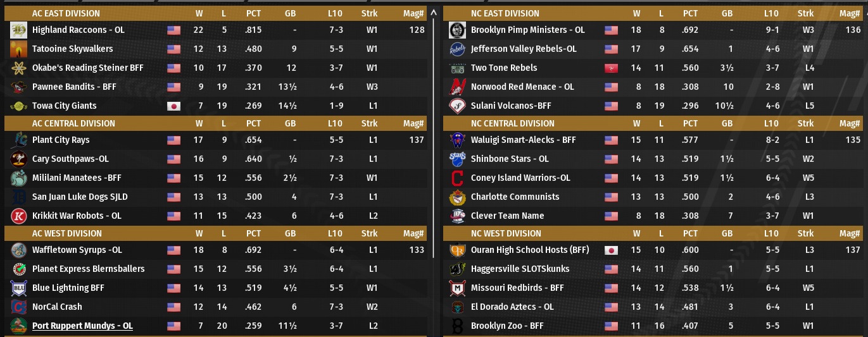Image resolution: width=868 pixels, height=337 pixels.
Task: Click the scrollbar up arrow between standings panels
Action: (434, 12)
